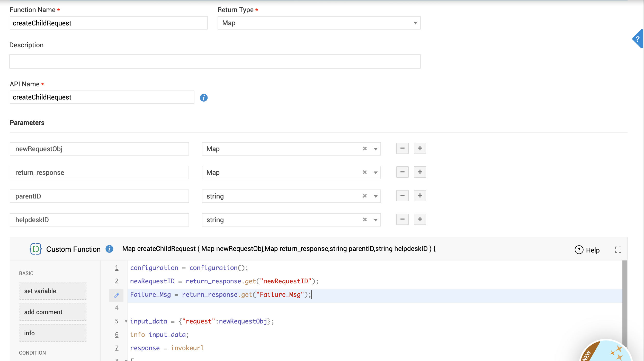Click the pencil edit icon on line 3
The width and height of the screenshot is (644, 361).
[116, 295]
